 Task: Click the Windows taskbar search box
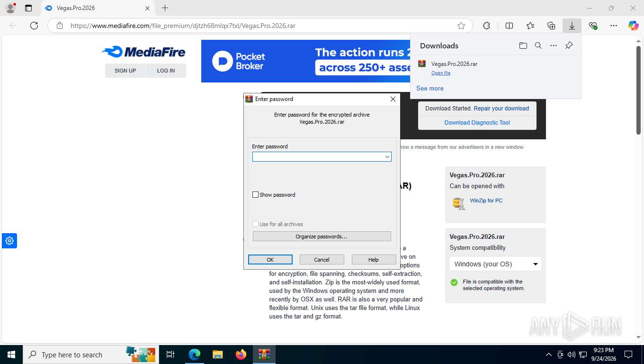point(90,355)
